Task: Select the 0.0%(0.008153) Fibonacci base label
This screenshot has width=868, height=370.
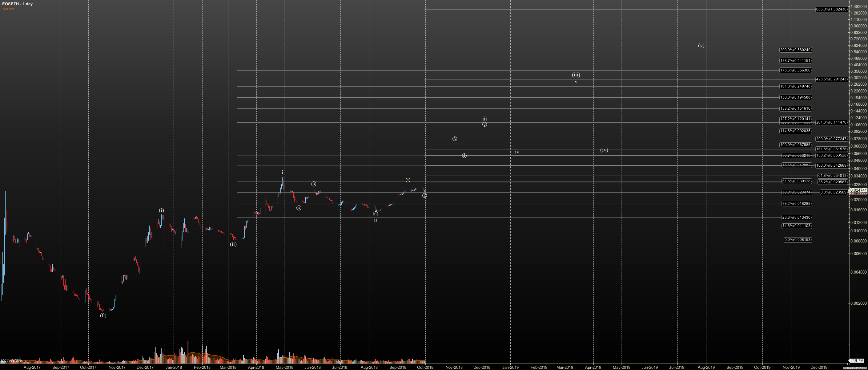Action: pyautogui.click(x=798, y=240)
